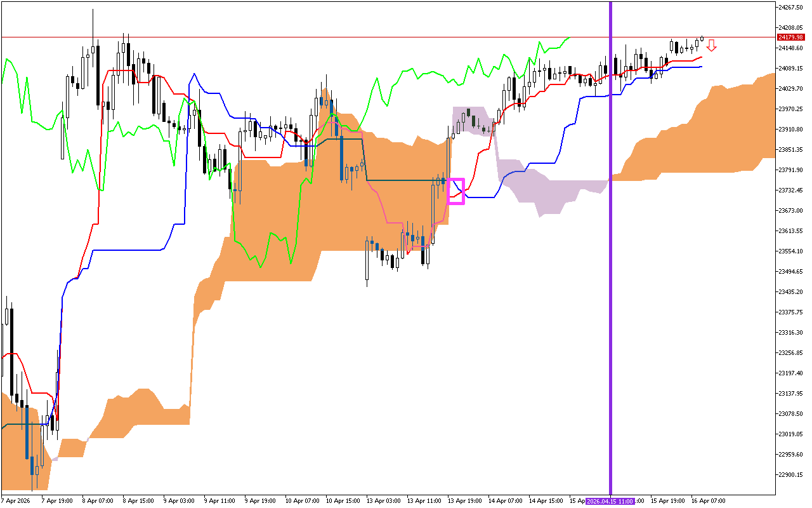Click the 13 Apr 19:00 time label
The height and width of the screenshot is (508, 812).
464,501
